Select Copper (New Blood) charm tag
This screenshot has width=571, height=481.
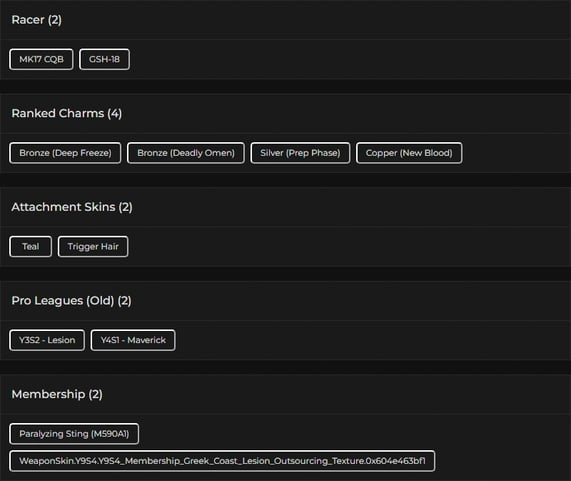(x=409, y=153)
